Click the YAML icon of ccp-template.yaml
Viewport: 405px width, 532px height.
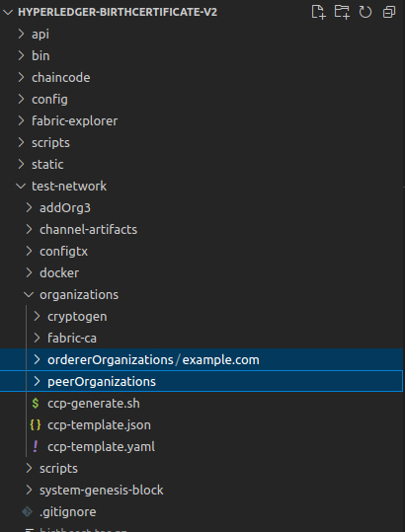pos(36,447)
